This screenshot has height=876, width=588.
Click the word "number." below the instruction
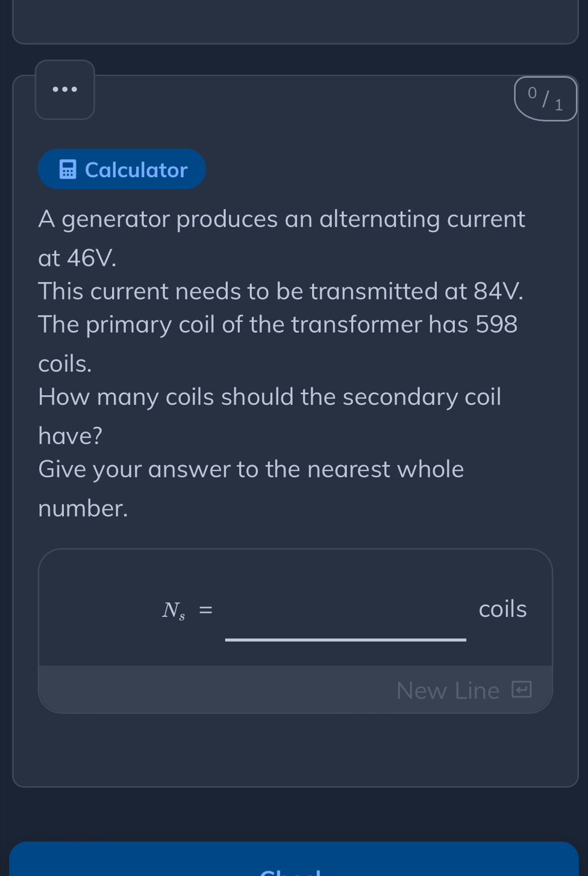click(83, 508)
